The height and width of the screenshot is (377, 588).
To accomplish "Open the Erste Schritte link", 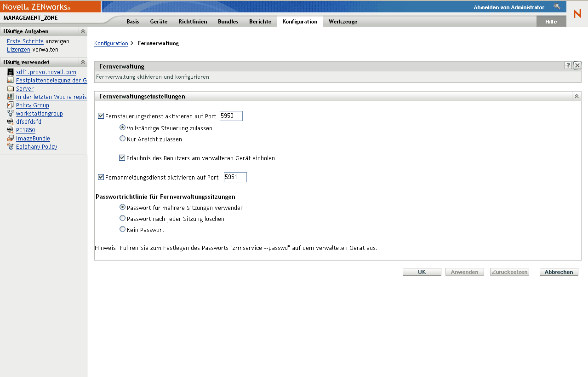I will tap(25, 41).
